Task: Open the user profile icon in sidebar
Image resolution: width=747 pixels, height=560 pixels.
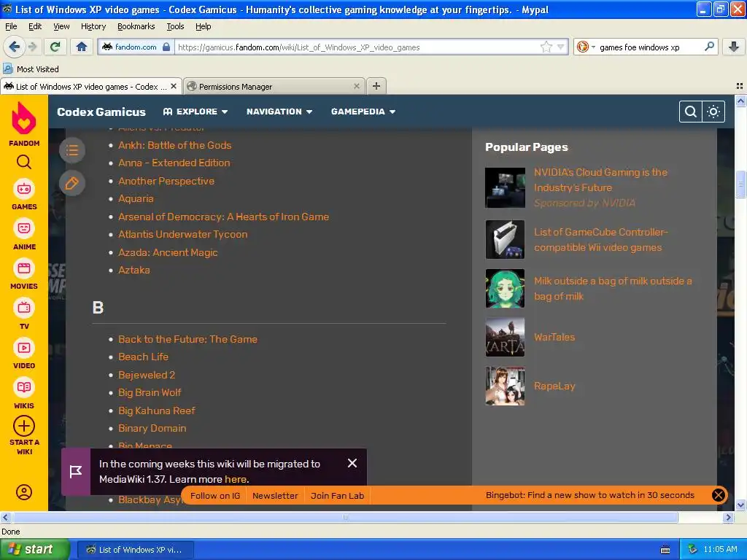Action: (x=24, y=492)
